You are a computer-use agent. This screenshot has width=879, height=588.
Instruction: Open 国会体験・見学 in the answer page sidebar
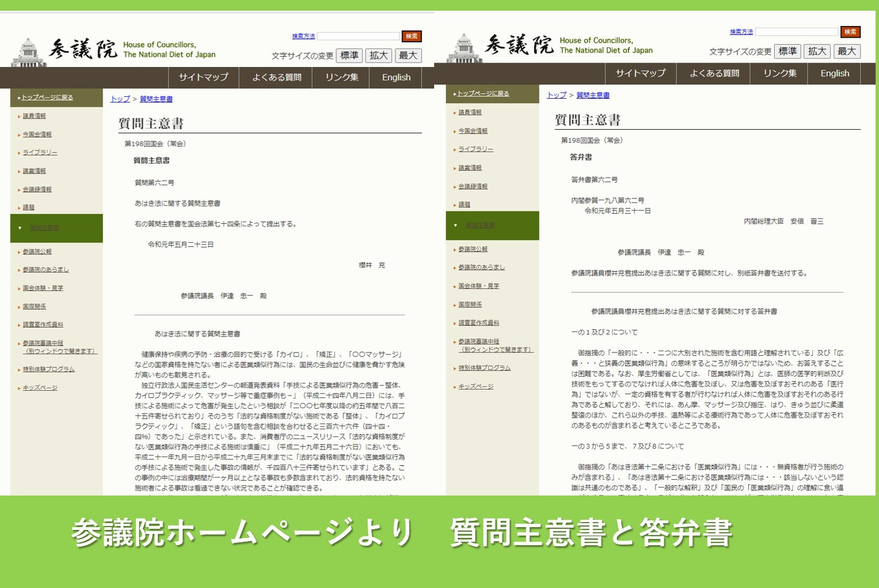[x=479, y=286]
